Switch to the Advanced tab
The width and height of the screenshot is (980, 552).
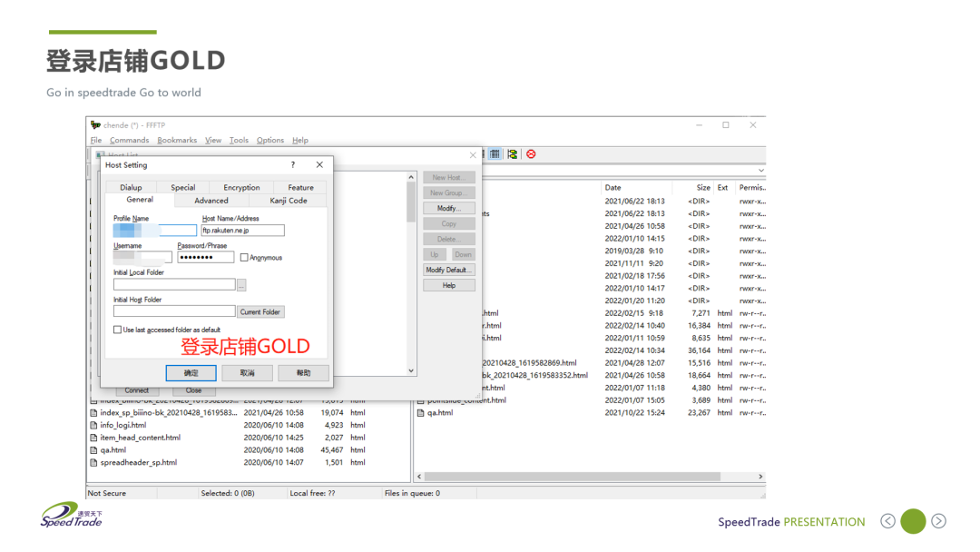point(211,201)
